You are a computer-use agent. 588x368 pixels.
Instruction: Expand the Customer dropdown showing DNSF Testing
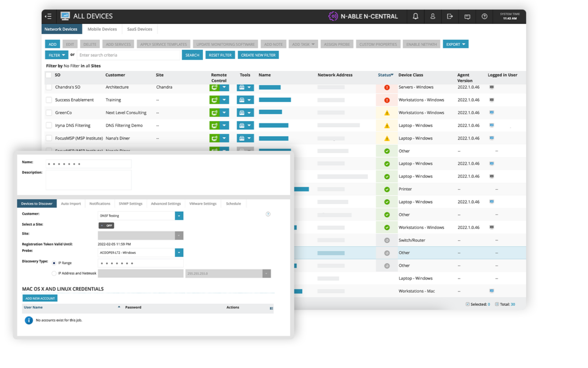pos(179,216)
